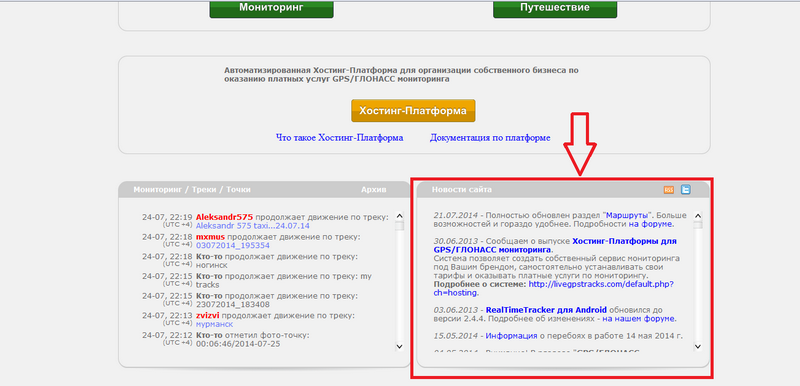This screenshot has width=800, height=386.
Task: Open the green Мониторинг button
Action: pyautogui.click(x=271, y=8)
